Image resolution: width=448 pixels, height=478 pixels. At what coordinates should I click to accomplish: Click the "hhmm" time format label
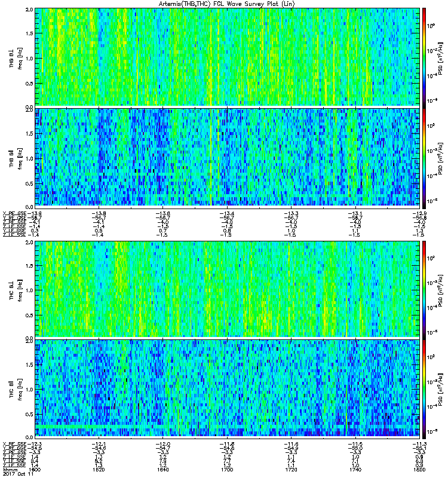tap(11, 470)
